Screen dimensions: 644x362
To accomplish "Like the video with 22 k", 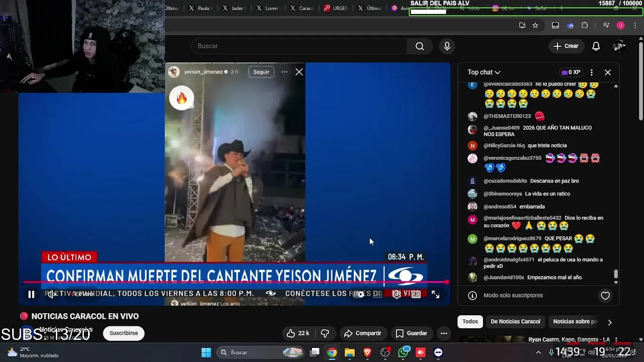I will tap(297, 333).
